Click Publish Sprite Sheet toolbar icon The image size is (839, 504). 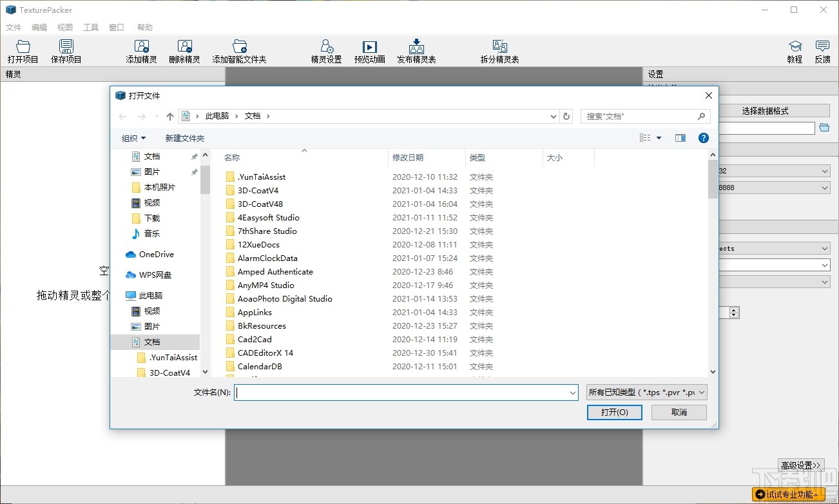[x=416, y=51]
